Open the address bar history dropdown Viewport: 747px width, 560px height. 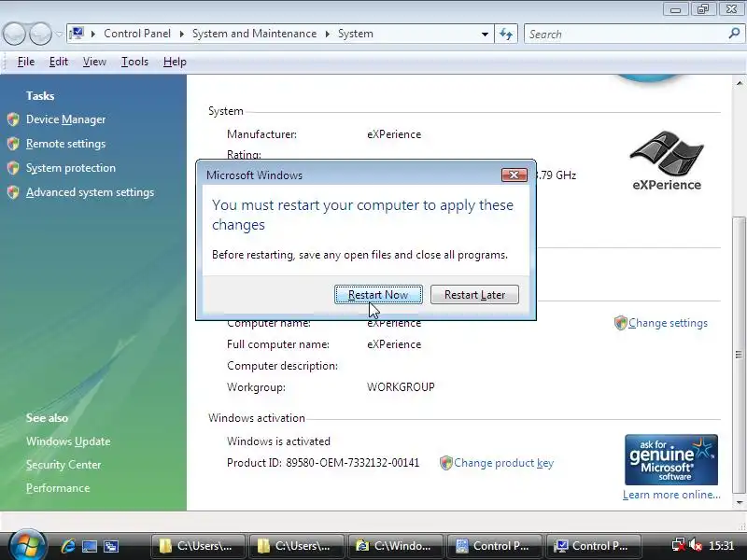485,35
